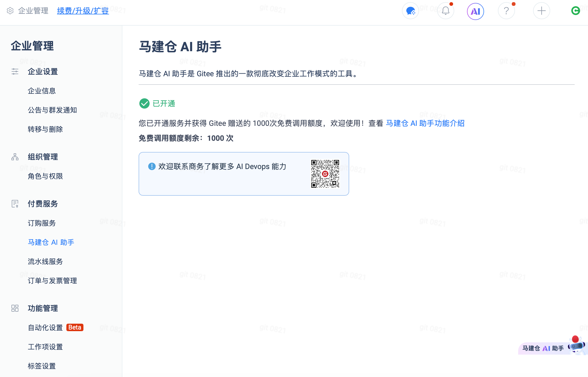Open the notifications bell icon

(x=446, y=11)
